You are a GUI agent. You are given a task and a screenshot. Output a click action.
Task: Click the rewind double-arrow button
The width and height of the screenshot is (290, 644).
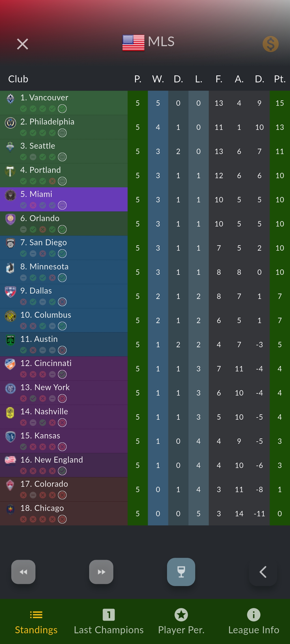coord(23,572)
